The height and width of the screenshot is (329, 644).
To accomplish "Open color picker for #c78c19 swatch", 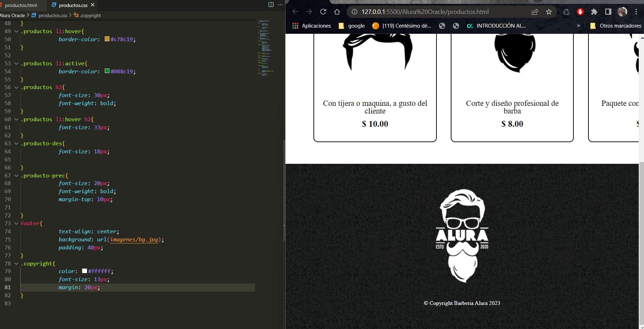I will [107, 39].
